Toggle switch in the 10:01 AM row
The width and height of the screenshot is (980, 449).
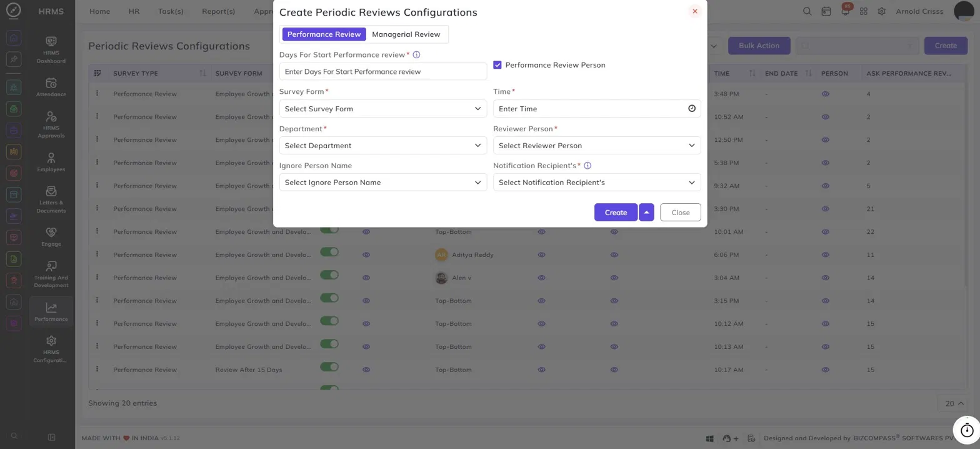coord(329,228)
